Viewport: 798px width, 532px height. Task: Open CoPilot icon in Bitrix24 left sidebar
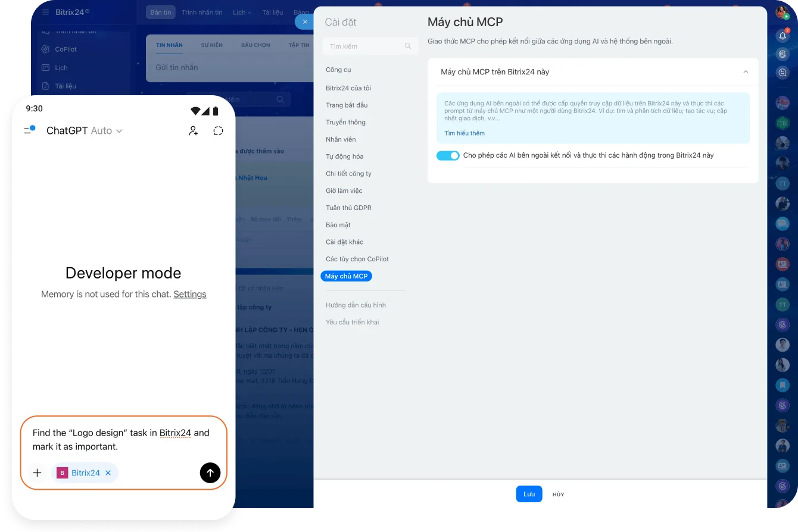[x=45, y=49]
